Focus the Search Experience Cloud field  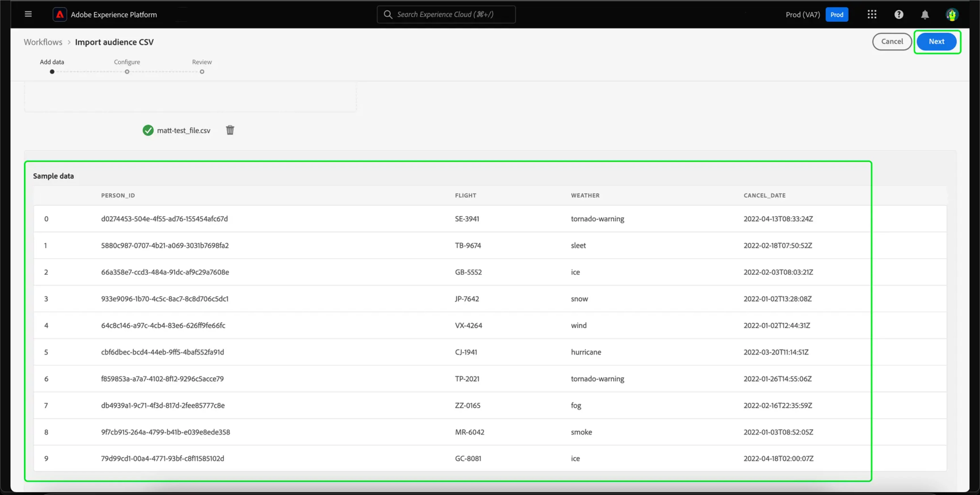453,14
